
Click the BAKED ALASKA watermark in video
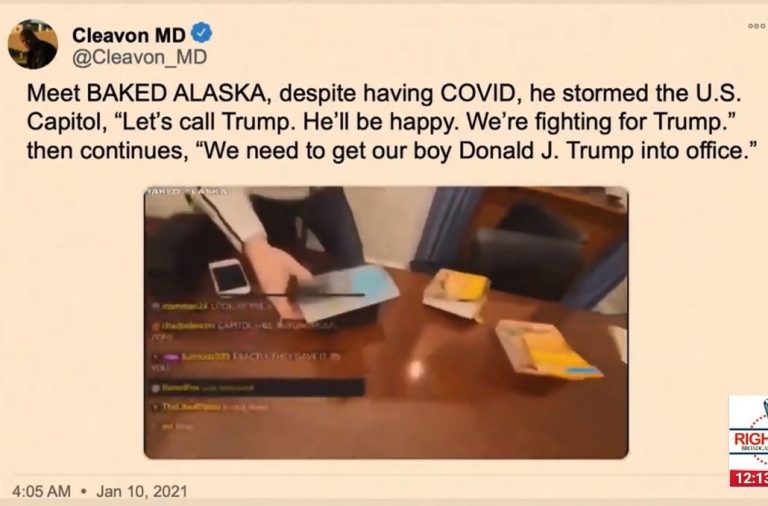tap(187, 191)
